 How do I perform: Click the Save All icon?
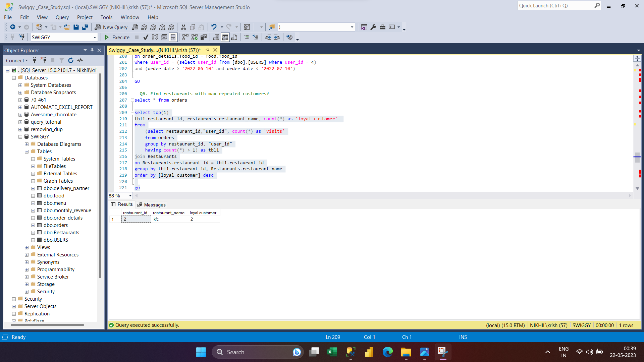click(x=85, y=27)
